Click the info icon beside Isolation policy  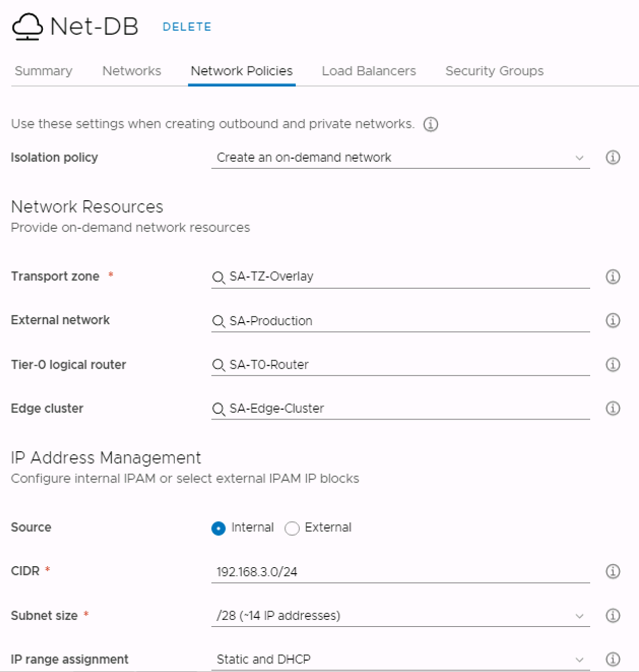tap(613, 158)
